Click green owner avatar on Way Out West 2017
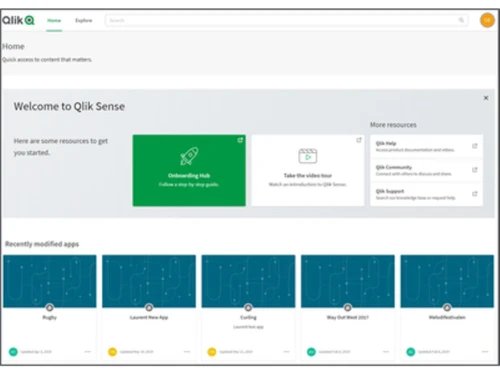This screenshot has width=500, height=375. coord(311,352)
